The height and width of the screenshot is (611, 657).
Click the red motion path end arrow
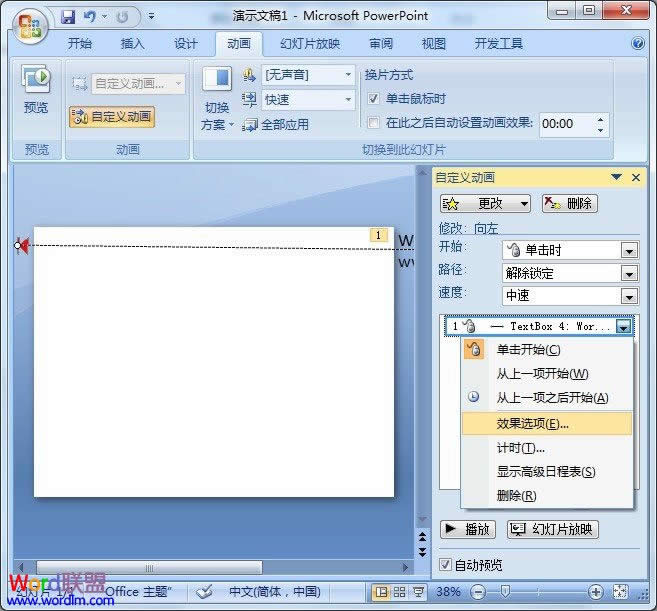pos(22,246)
